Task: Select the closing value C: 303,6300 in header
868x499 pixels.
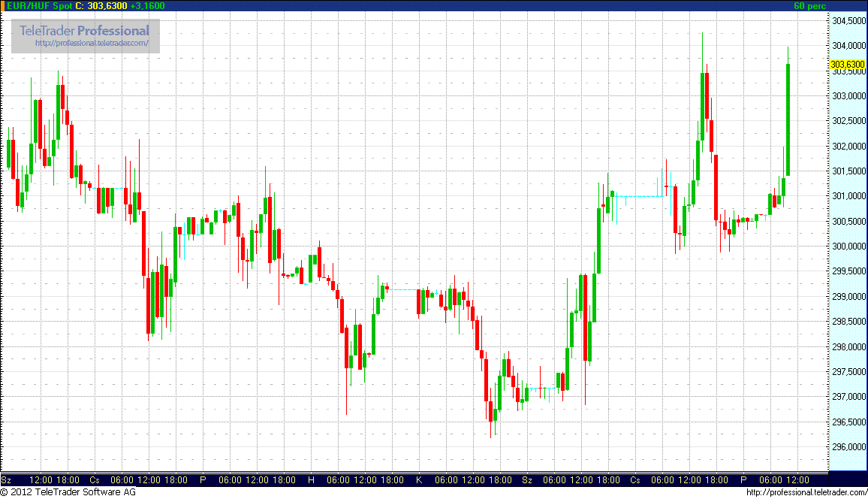Action: tap(101, 5)
